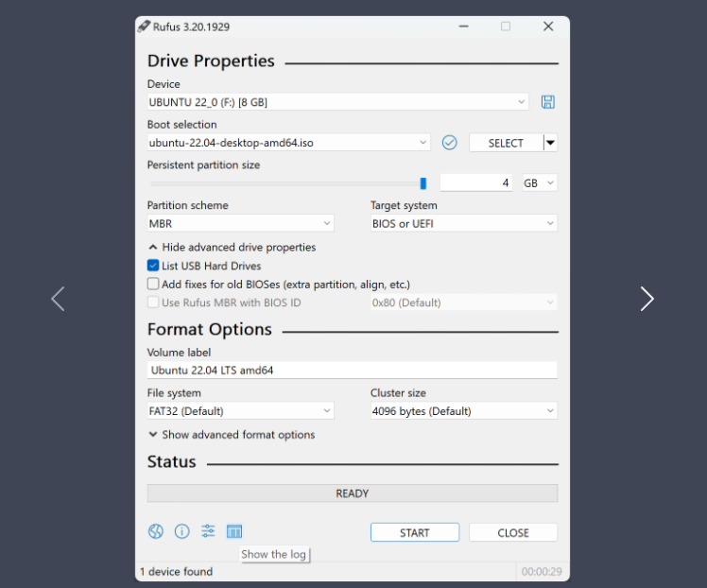Click the persistent partition size value field
Screen dimensions: 707x588
tap(476, 182)
